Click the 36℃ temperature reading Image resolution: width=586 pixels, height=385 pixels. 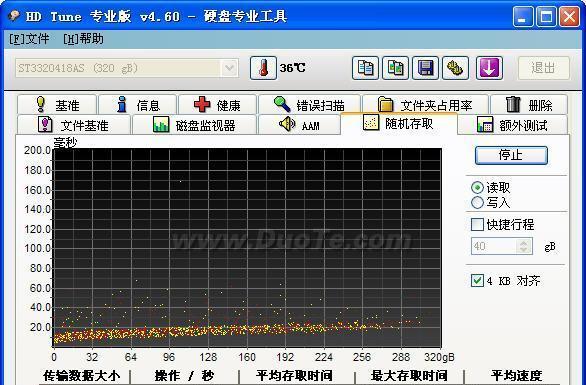click(292, 68)
